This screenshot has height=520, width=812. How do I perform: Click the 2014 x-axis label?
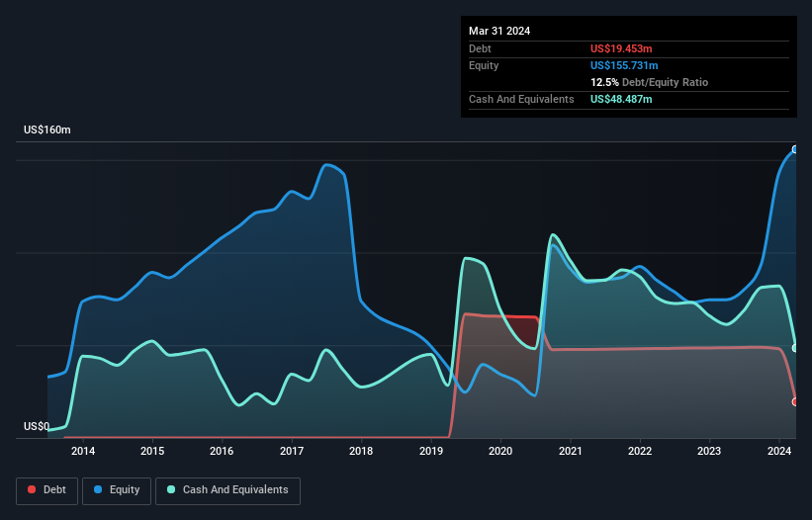[83, 451]
